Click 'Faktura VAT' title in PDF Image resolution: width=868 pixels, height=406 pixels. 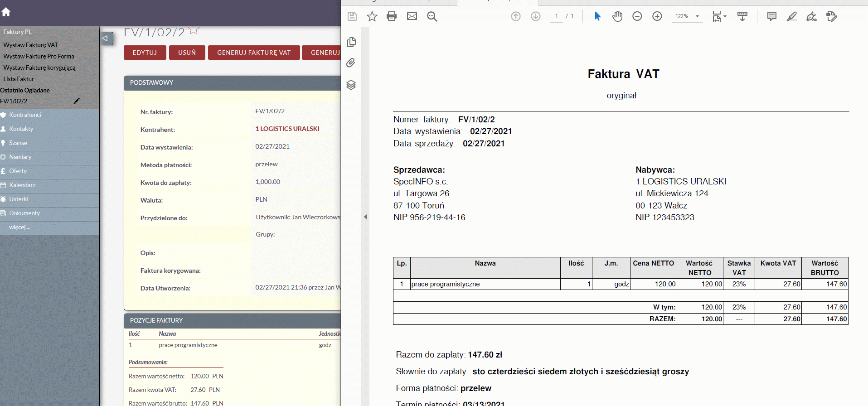point(623,74)
